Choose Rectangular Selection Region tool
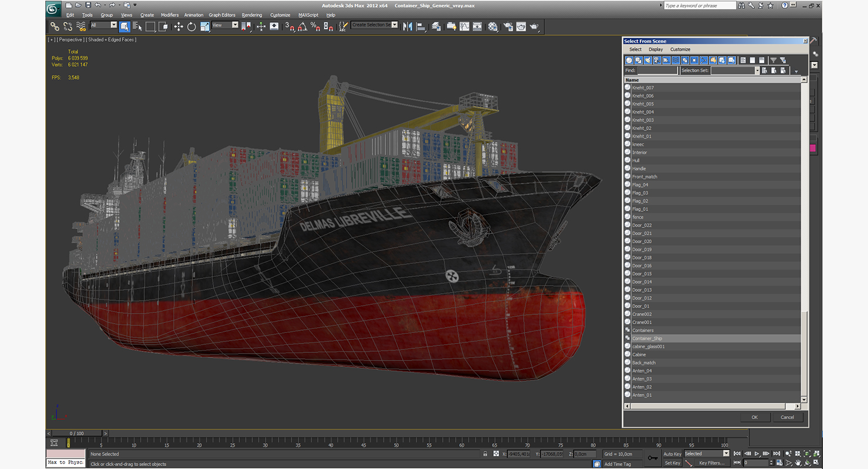Screen dimensions: 868x469 point(151,26)
